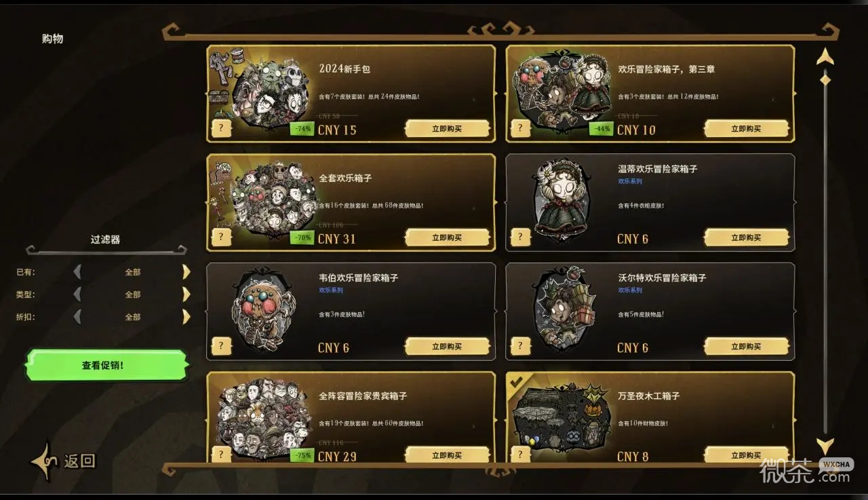Image resolution: width=868 pixels, height=500 pixels.
Task: Click question mark icon on 温蒂欢乐冒险家箱子
Action: [521, 237]
